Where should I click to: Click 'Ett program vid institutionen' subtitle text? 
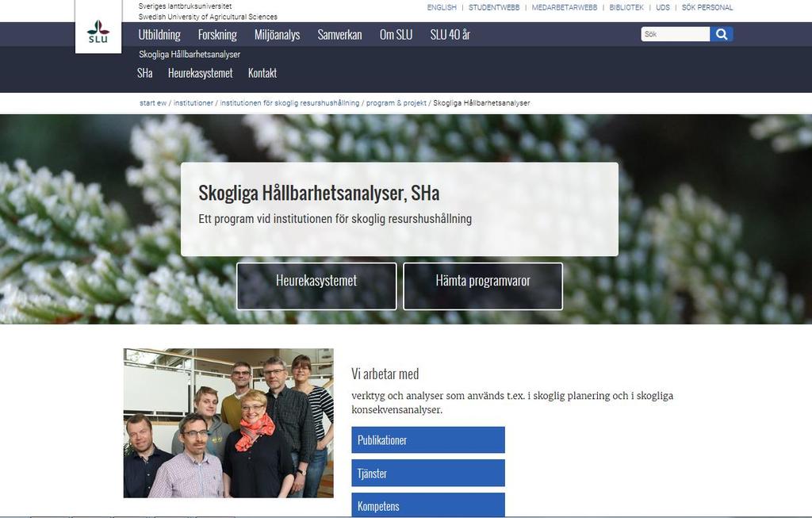335,219
